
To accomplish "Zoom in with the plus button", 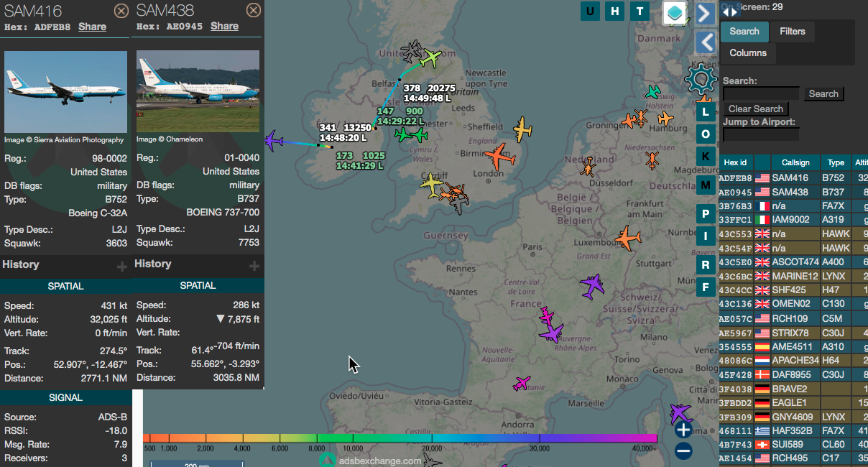I will tap(683, 430).
